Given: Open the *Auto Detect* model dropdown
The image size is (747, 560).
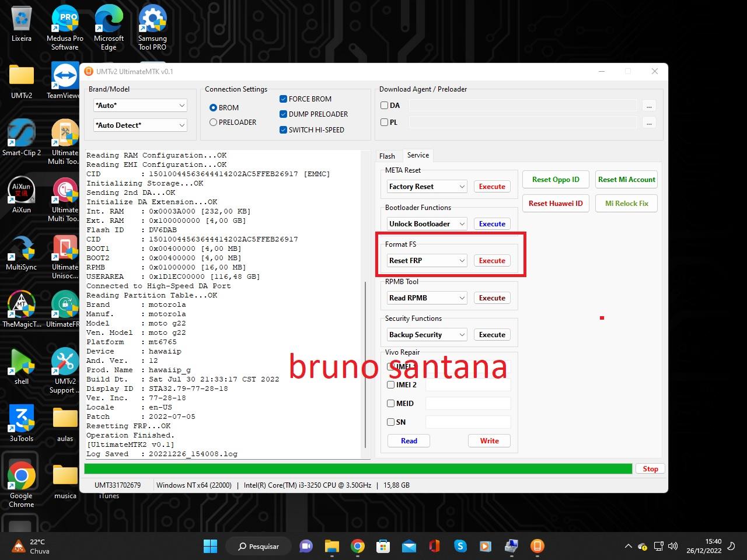Looking at the screenshot, I should 140,125.
